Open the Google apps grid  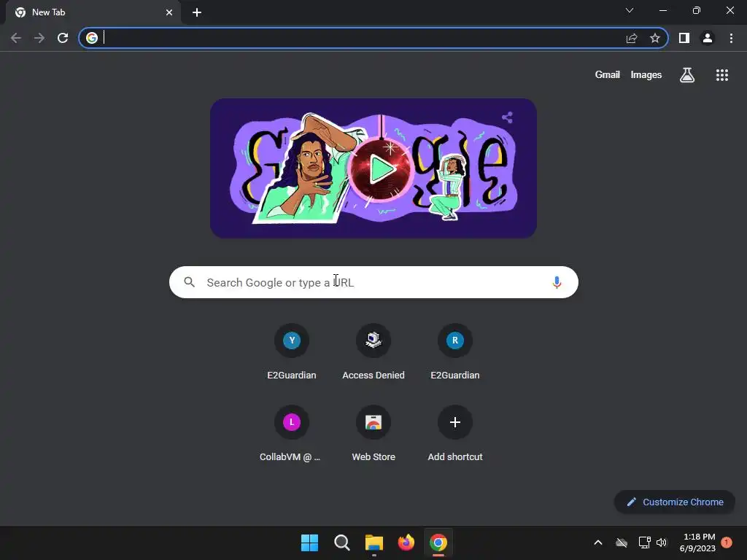click(x=722, y=75)
